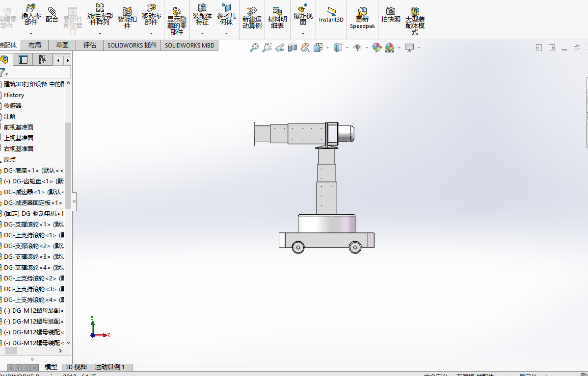This screenshot has width=588, height=376.
Task: Create New Motion Study (新建运动算例)
Action: pos(252,17)
